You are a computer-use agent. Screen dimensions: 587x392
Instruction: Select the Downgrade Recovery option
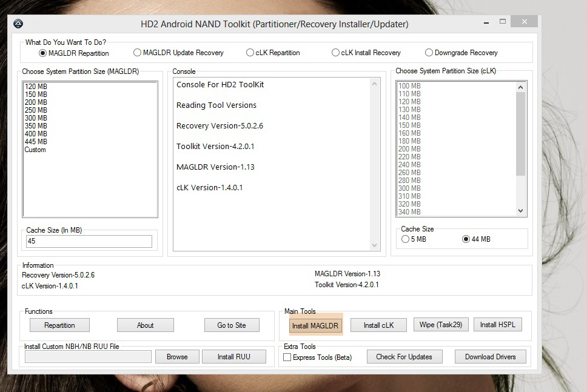(461, 53)
